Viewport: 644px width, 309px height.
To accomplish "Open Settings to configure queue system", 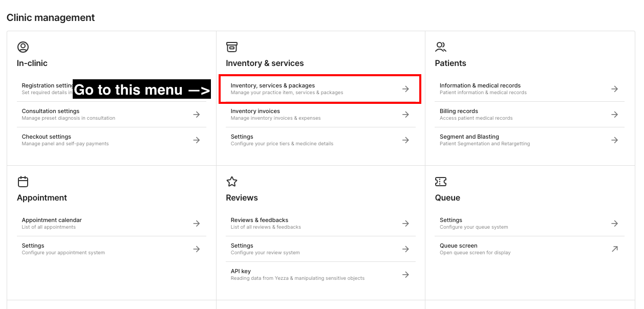I will point(530,224).
